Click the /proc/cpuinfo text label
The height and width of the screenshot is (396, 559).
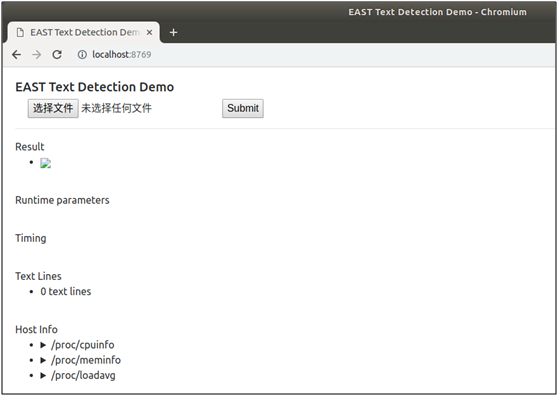[x=83, y=345]
